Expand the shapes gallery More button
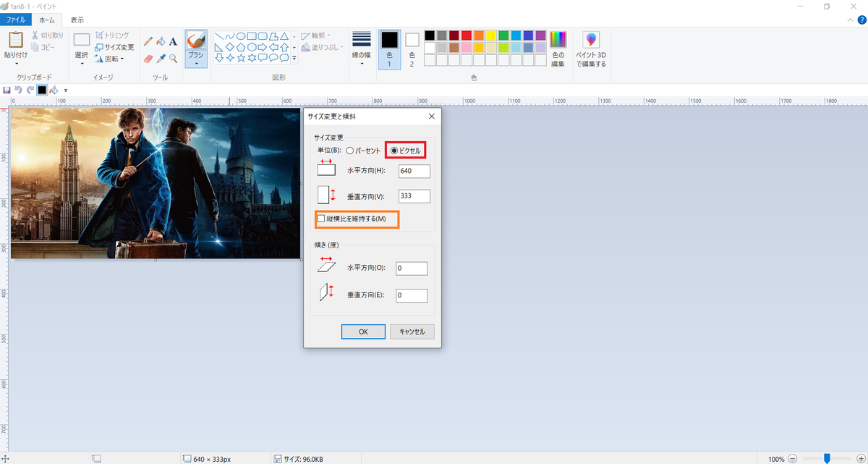Image resolution: width=868 pixels, height=464 pixels. point(294,58)
